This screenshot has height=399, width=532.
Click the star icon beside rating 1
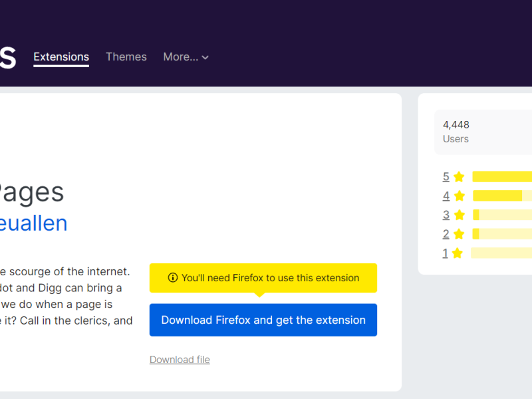click(x=458, y=253)
